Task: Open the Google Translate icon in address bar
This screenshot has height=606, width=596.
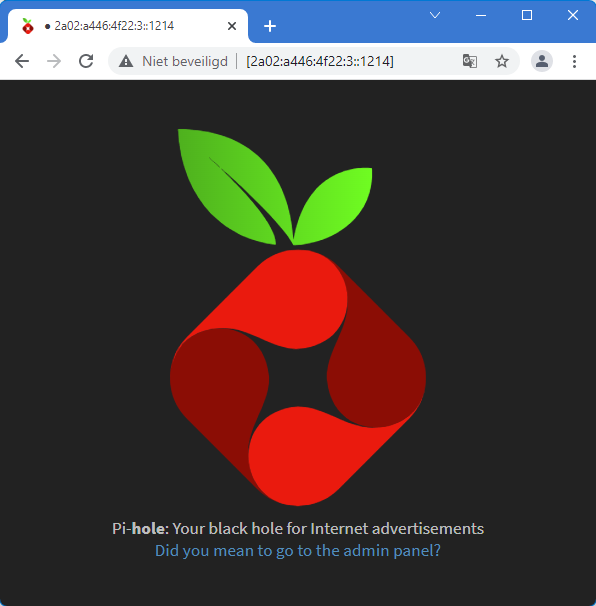Action: [470, 61]
